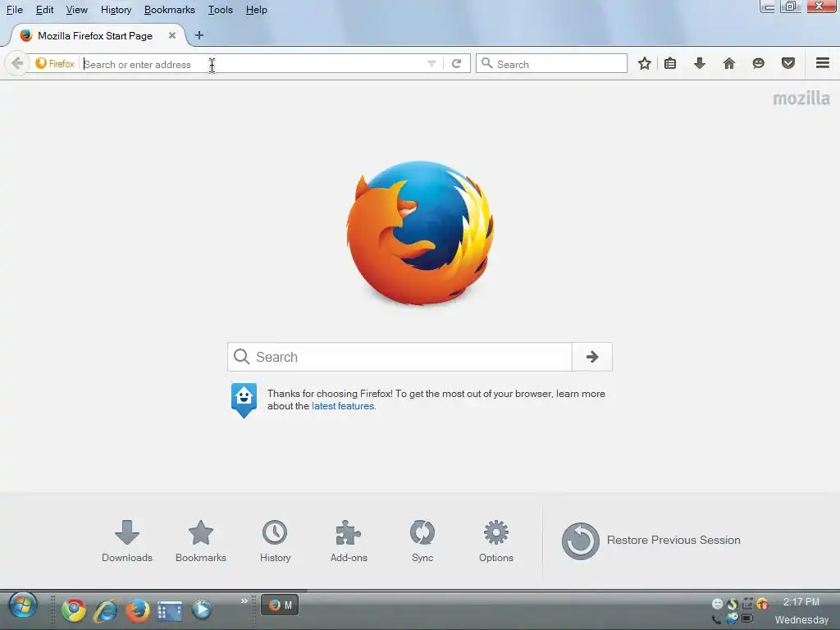The width and height of the screenshot is (840, 630).
Task: Open the History menu
Action: tap(116, 10)
